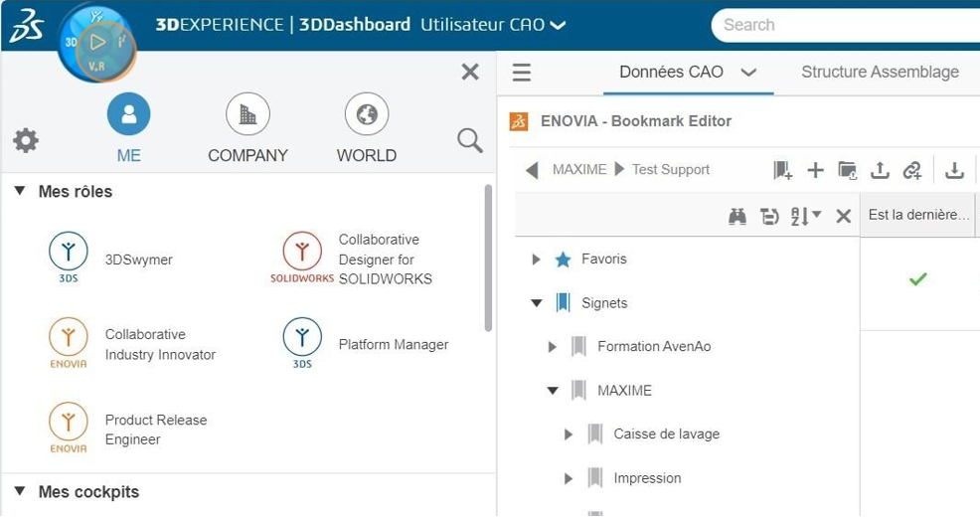Click into the top Search field

point(845,25)
